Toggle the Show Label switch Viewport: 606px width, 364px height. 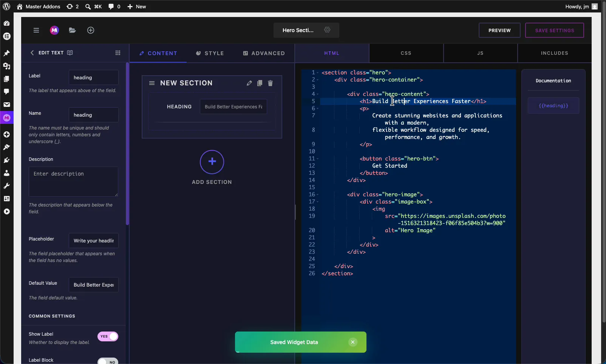(x=108, y=336)
